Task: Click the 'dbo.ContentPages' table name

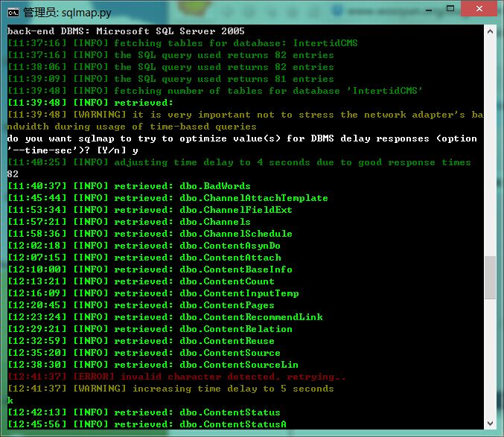Action: [227, 305]
